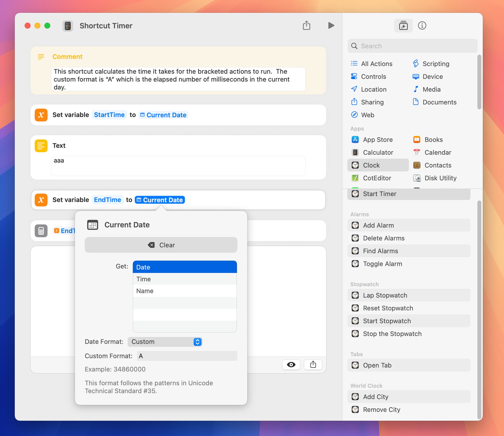
Task: Click the result share button
Action: (313, 365)
